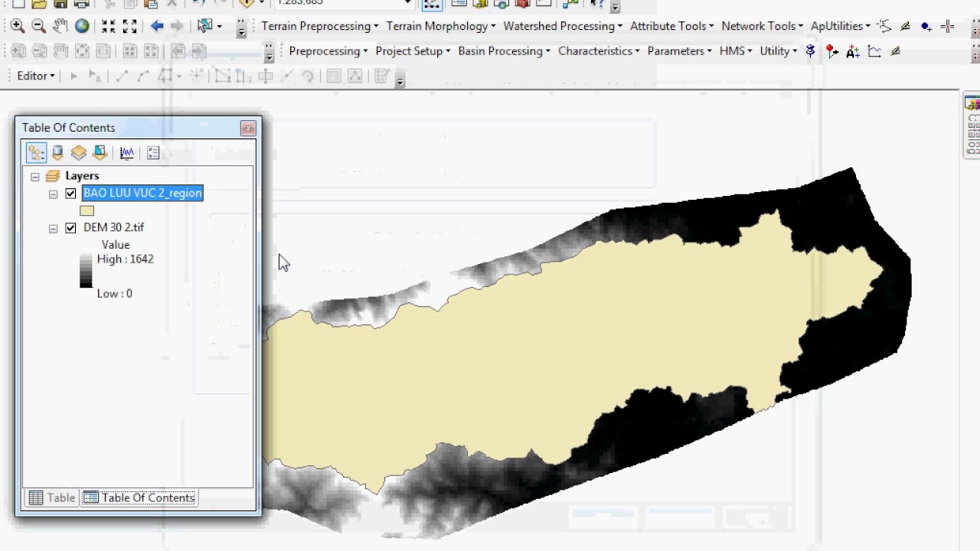The width and height of the screenshot is (980, 551).
Task: Switch to the Table tab
Action: pos(51,497)
